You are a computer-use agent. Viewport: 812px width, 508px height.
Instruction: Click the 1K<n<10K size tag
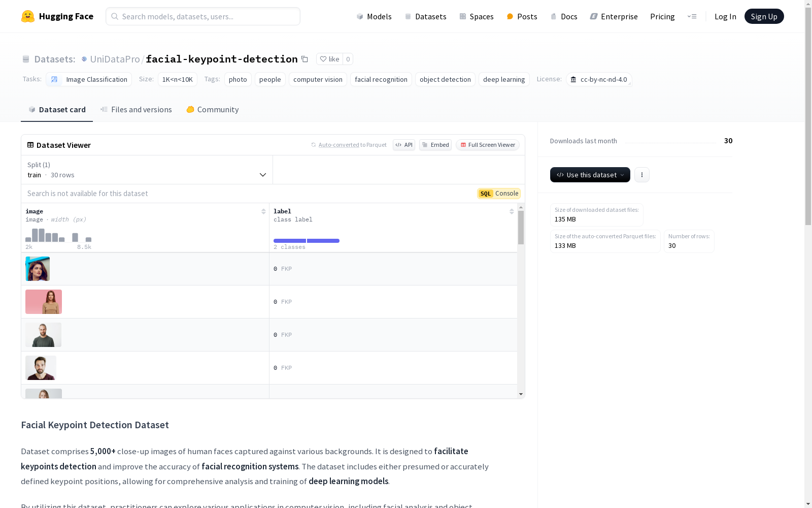click(x=178, y=79)
